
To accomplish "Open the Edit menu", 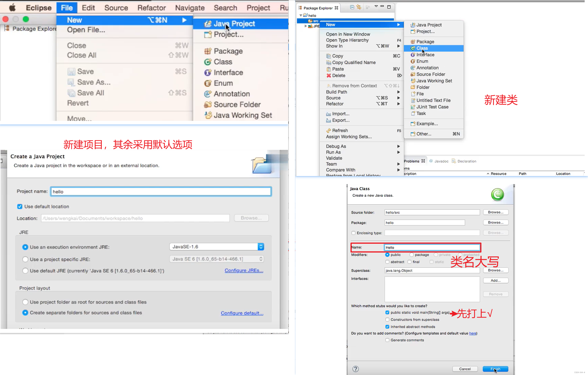I will [88, 8].
